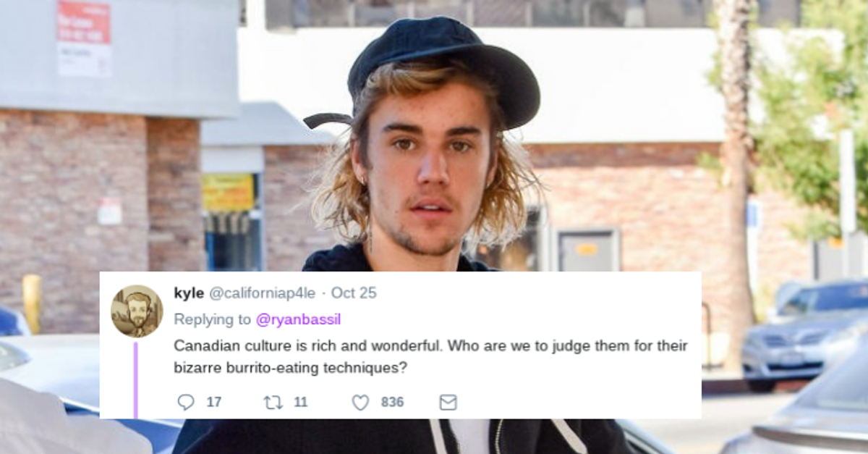The width and height of the screenshot is (868, 454).
Task: Open direct message via envelope icon
Action: click(448, 402)
